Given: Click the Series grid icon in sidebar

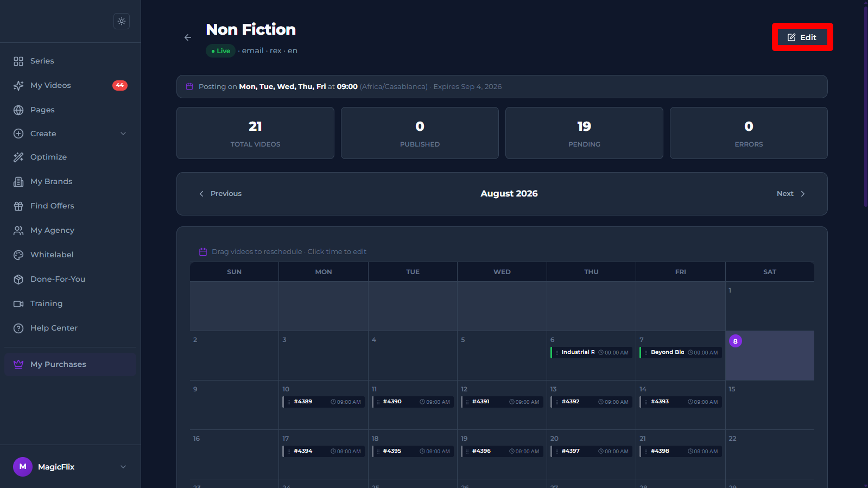Looking at the screenshot, I should click(18, 61).
